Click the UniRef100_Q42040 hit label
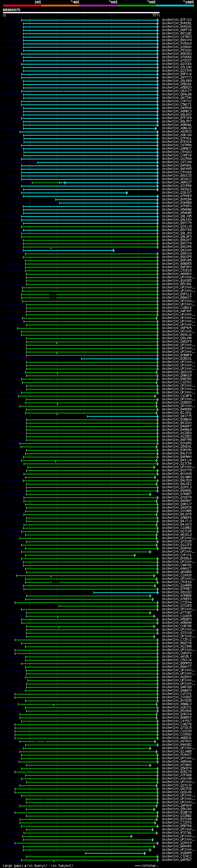197x868 pixels. [x=176, y=250]
